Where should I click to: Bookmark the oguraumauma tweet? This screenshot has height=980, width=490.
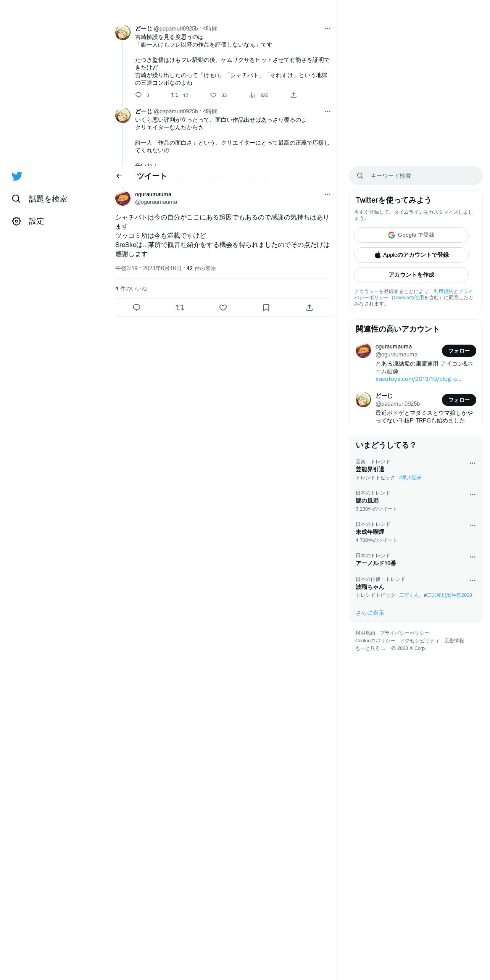point(266,308)
